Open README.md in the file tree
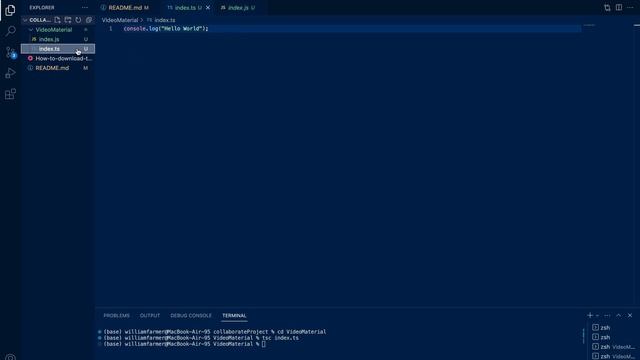Viewport: 640px width, 360px height. (x=58, y=68)
